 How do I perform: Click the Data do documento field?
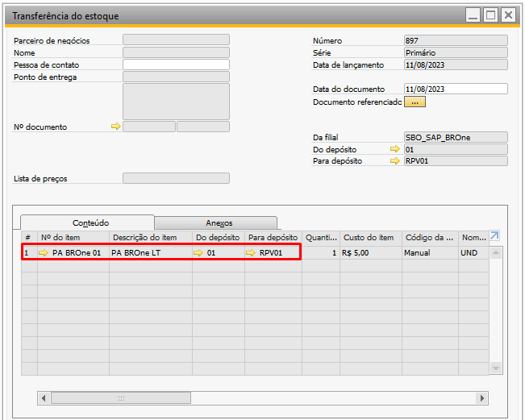point(456,89)
